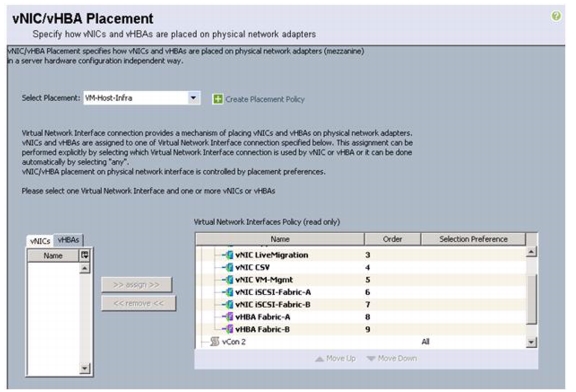Click the Move Up arrow icon
Screen dimensions: 576x392
point(320,359)
